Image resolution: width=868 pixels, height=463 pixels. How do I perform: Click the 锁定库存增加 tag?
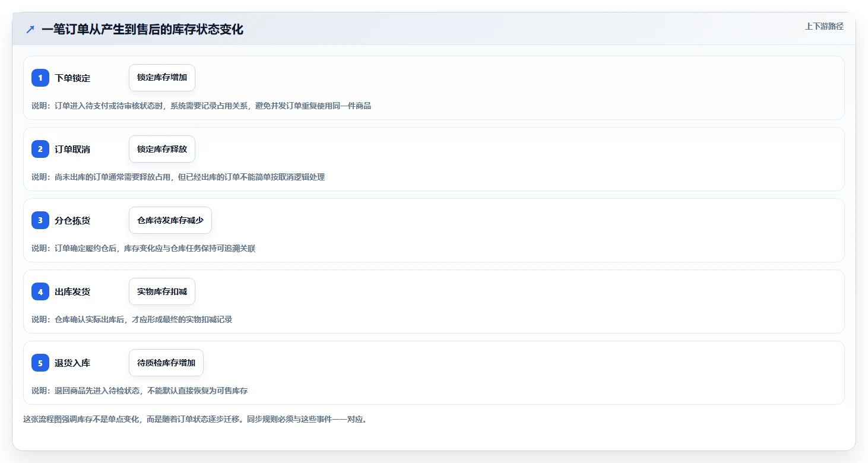tap(162, 78)
